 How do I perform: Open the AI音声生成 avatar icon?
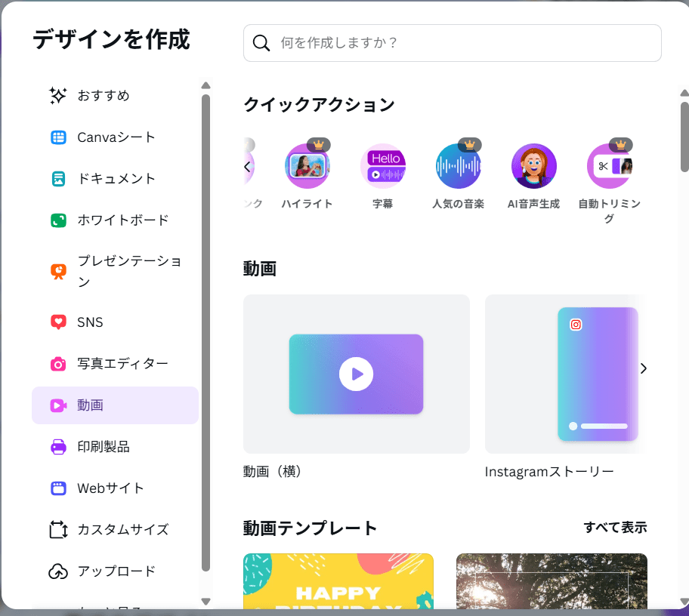tap(534, 166)
